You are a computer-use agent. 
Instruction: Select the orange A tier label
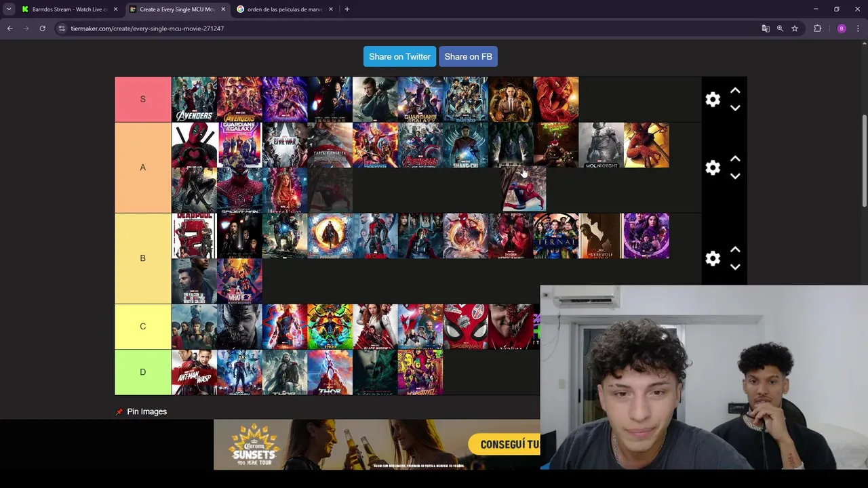point(142,167)
